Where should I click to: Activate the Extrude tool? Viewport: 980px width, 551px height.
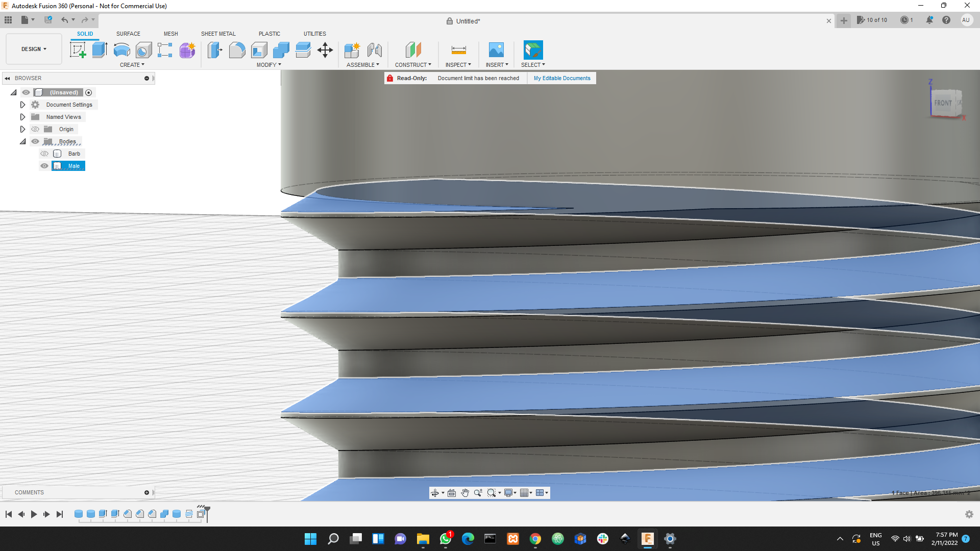(x=99, y=49)
